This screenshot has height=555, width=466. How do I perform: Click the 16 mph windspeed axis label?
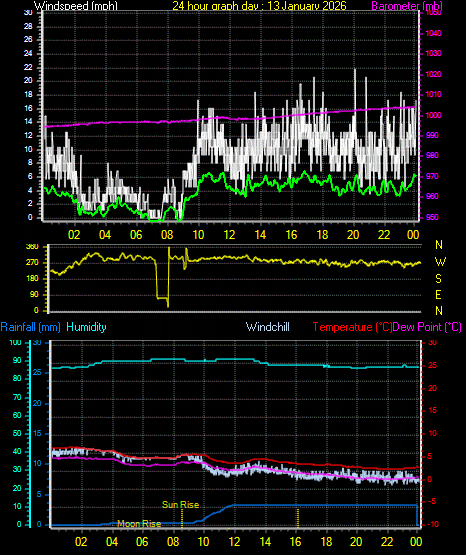click(x=28, y=108)
